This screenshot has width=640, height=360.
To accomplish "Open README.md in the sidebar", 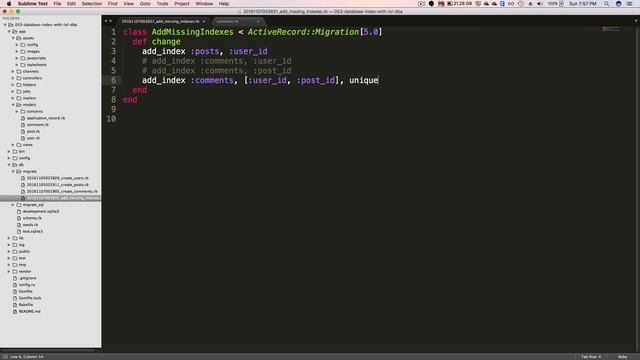I will coord(29,311).
